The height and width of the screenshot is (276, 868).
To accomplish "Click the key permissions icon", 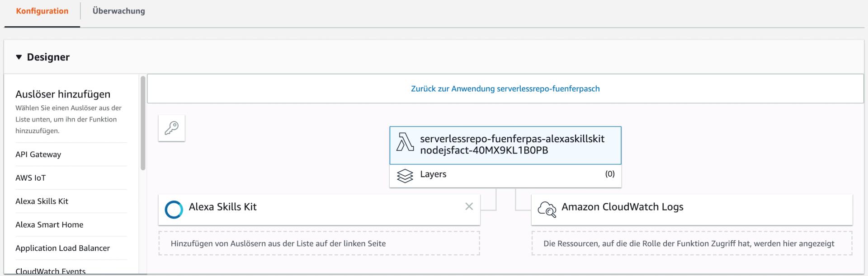I will click(171, 128).
